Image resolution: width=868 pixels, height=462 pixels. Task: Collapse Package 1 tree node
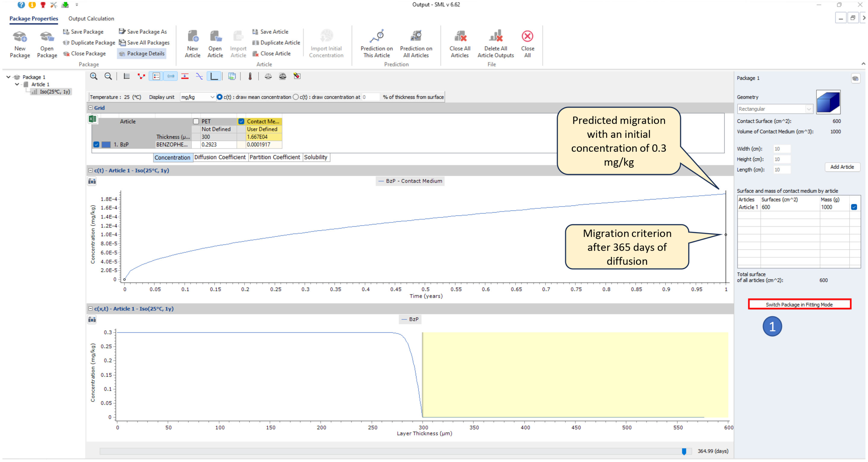coord(8,77)
